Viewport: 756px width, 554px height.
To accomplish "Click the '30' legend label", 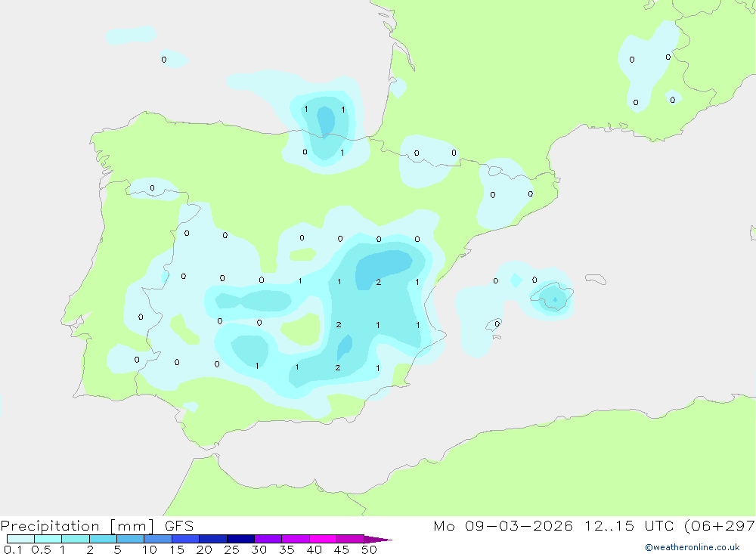I will 259,549.
